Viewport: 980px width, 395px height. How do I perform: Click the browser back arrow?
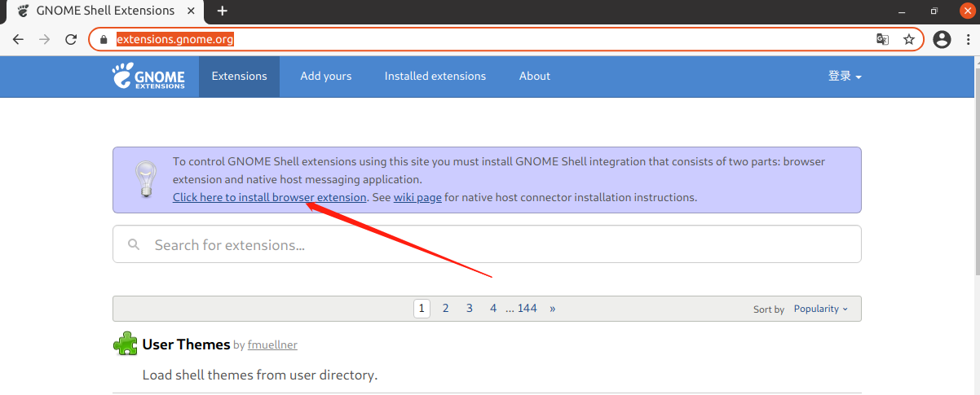[18, 39]
